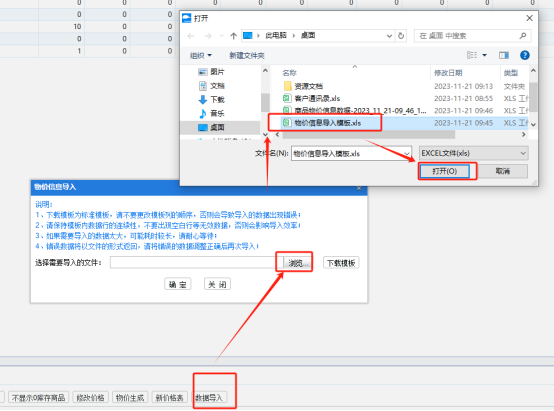The image size is (554, 411).
Task: Click 关闭 in the import dialog
Action: [x=217, y=284]
